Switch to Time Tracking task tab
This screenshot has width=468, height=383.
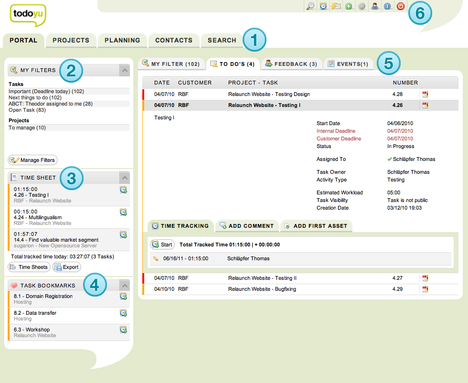tap(180, 226)
